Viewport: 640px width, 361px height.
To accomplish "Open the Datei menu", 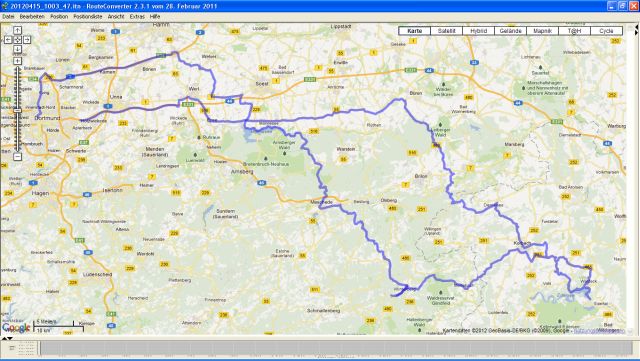I will coord(8,17).
